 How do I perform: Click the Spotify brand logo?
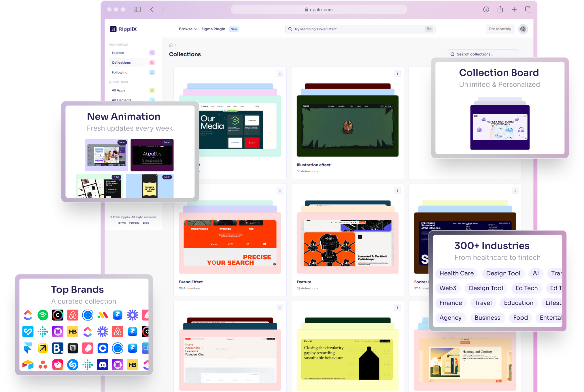43,315
